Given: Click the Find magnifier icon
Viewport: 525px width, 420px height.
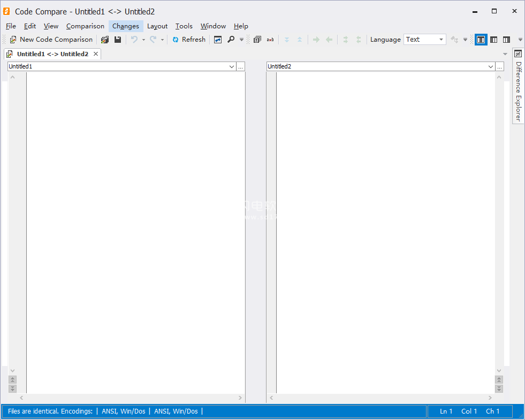Looking at the screenshot, I should [231, 40].
